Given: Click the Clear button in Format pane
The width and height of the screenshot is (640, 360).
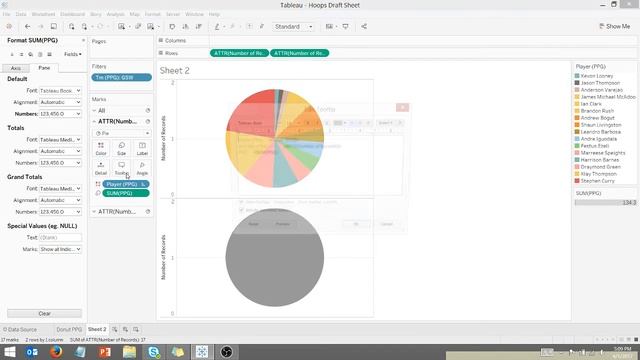Looking at the screenshot, I should (x=44, y=313).
